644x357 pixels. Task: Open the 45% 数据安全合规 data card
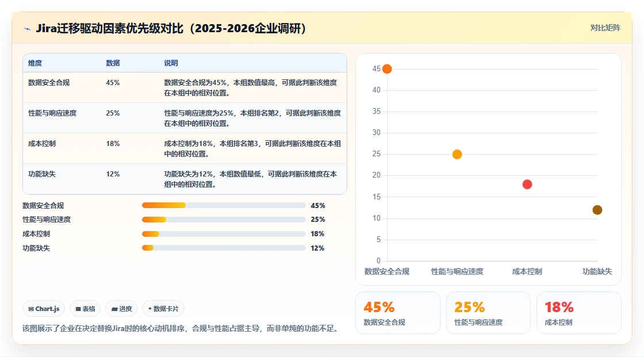(397, 313)
